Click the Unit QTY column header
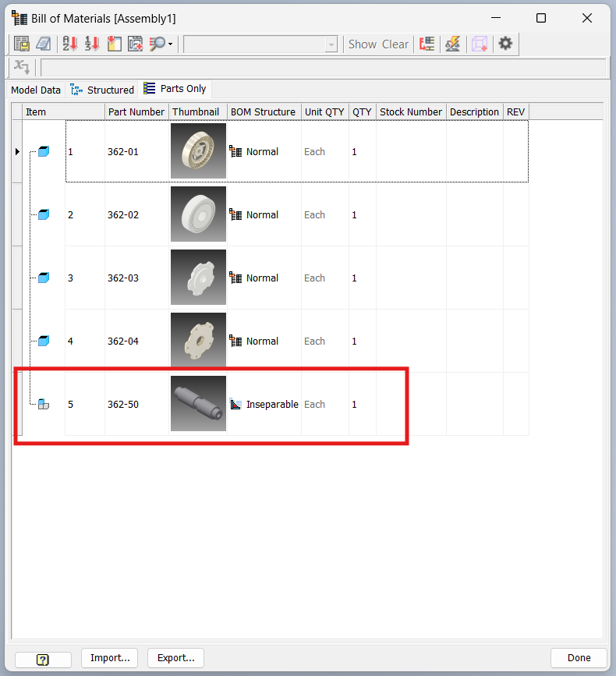Image resolution: width=616 pixels, height=676 pixels. coord(324,112)
